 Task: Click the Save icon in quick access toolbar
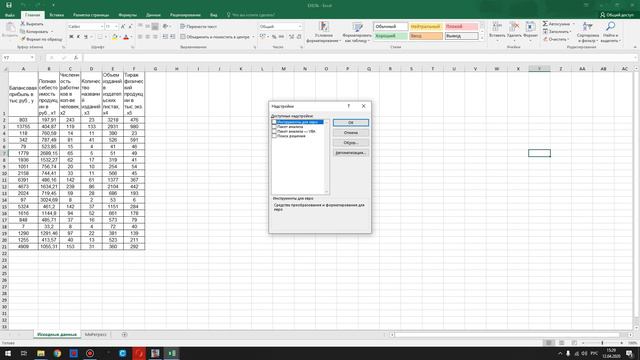[9, 5]
